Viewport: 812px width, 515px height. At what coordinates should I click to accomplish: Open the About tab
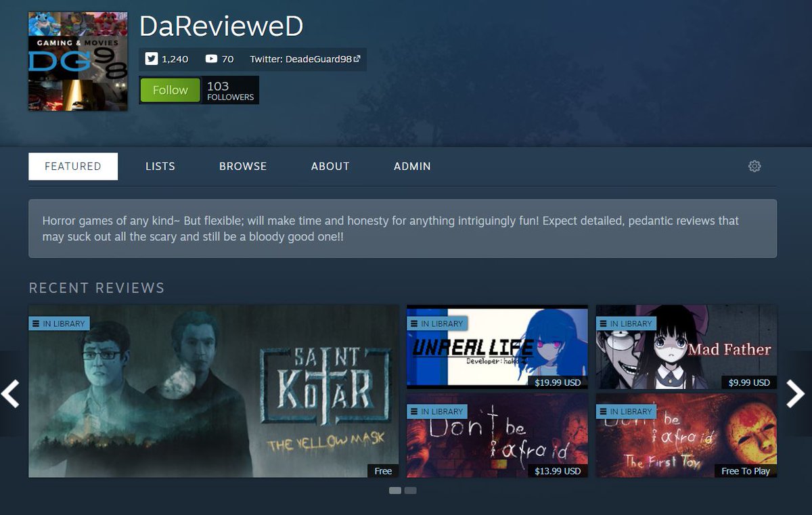click(x=330, y=166)
